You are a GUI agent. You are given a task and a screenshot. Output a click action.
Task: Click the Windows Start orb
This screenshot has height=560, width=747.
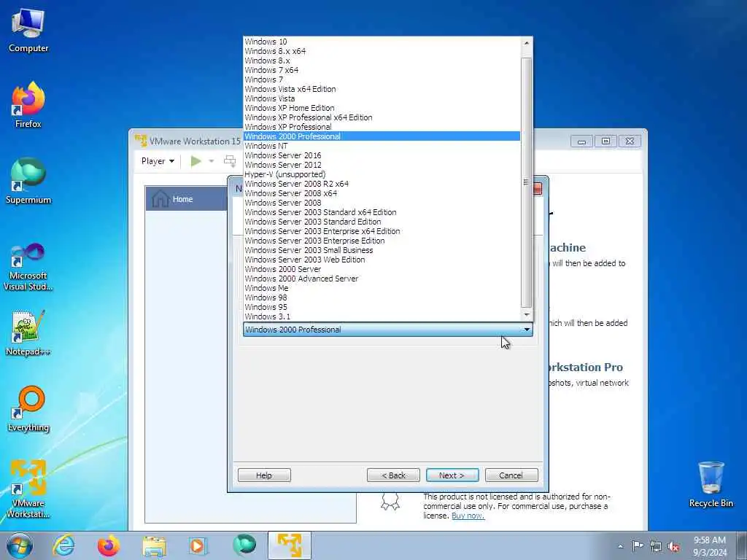point(20,545)
